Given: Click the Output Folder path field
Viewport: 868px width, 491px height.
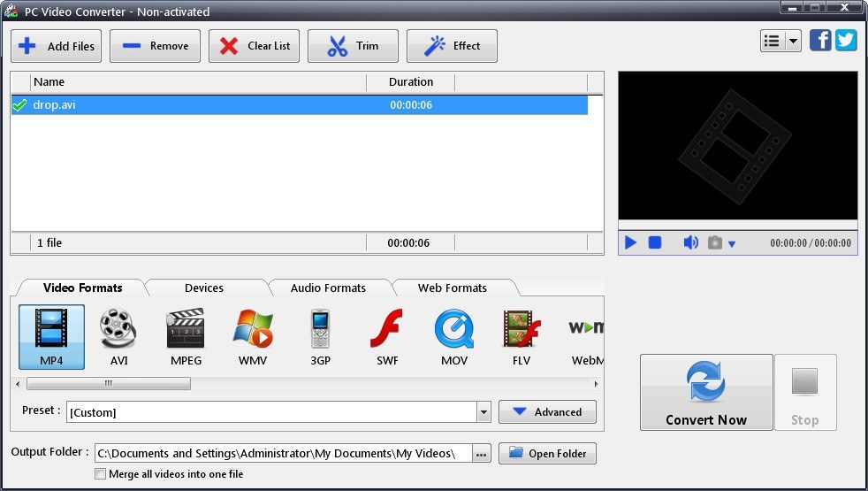Looking at the screenshot, I should tap(284, 453).
